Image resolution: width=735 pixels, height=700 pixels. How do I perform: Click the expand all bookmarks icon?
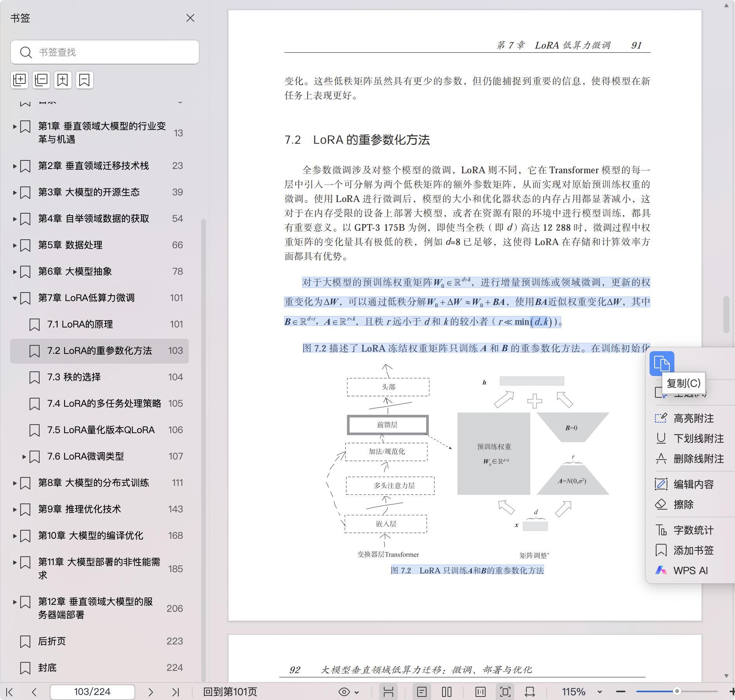(19, 80)
